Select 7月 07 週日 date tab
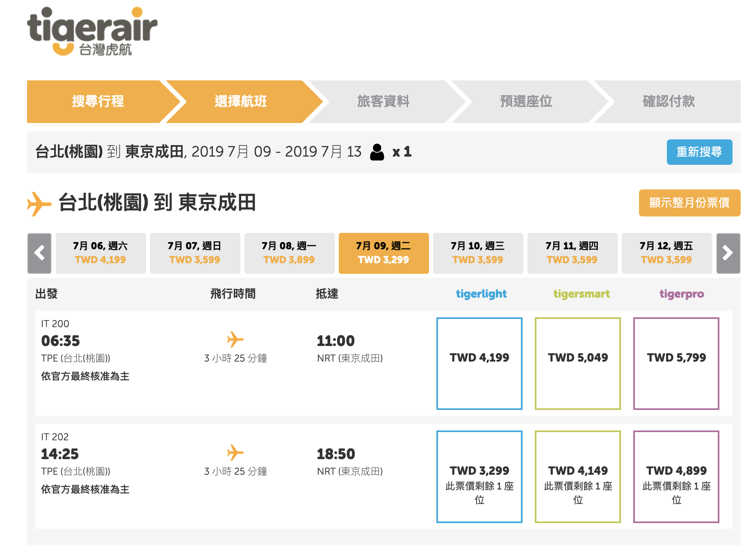 tap(195, 253)
